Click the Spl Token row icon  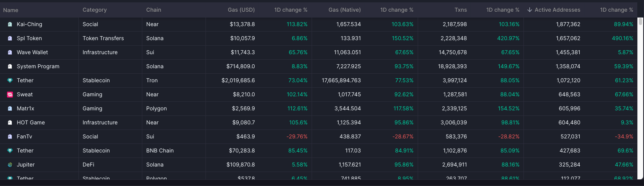tap(10, 38)
